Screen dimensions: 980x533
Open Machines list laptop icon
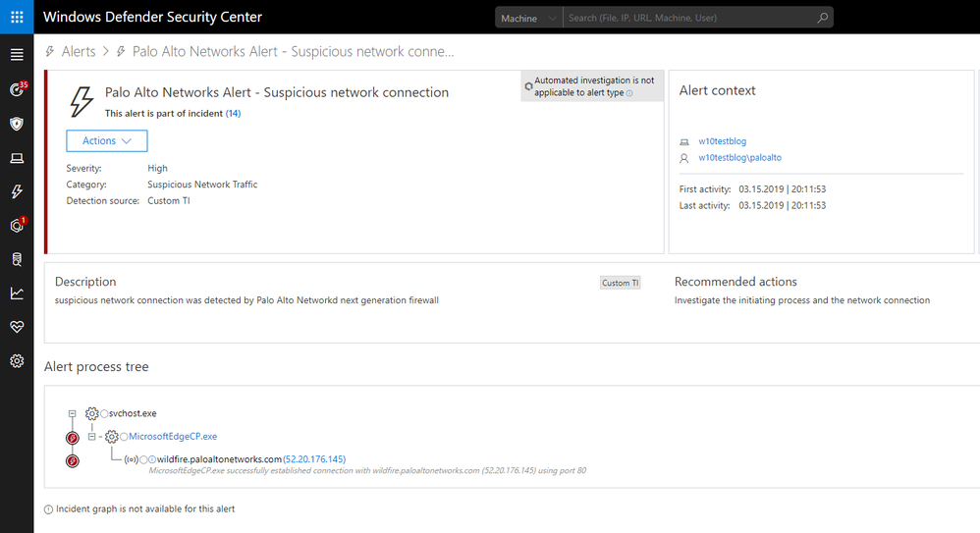point(17,158)
